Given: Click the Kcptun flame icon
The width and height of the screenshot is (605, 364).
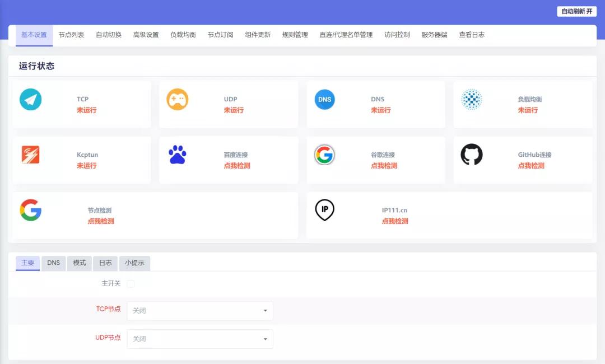Looking at the screenshot, I should (x=31, y=155).
